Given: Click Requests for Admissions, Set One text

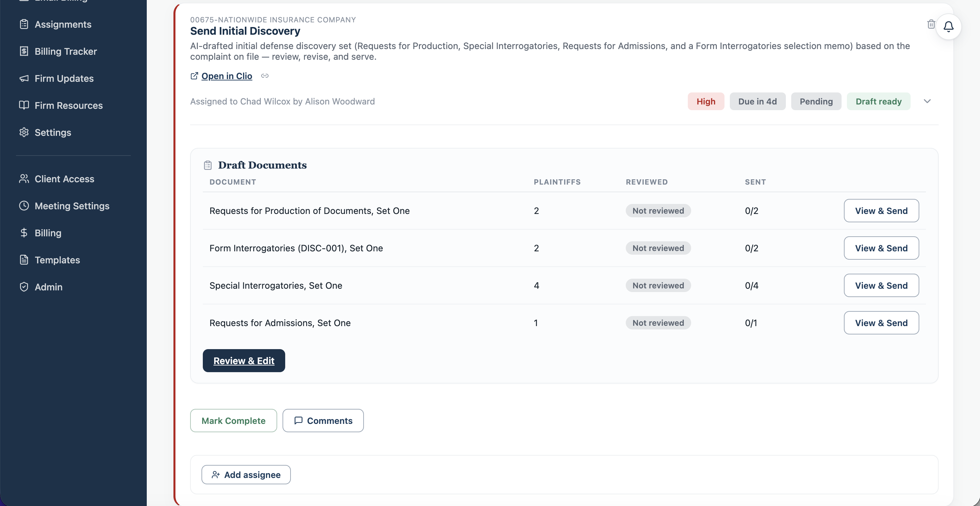Looking at the screenshot, I should pyautogui.click(x=280, y=322).
